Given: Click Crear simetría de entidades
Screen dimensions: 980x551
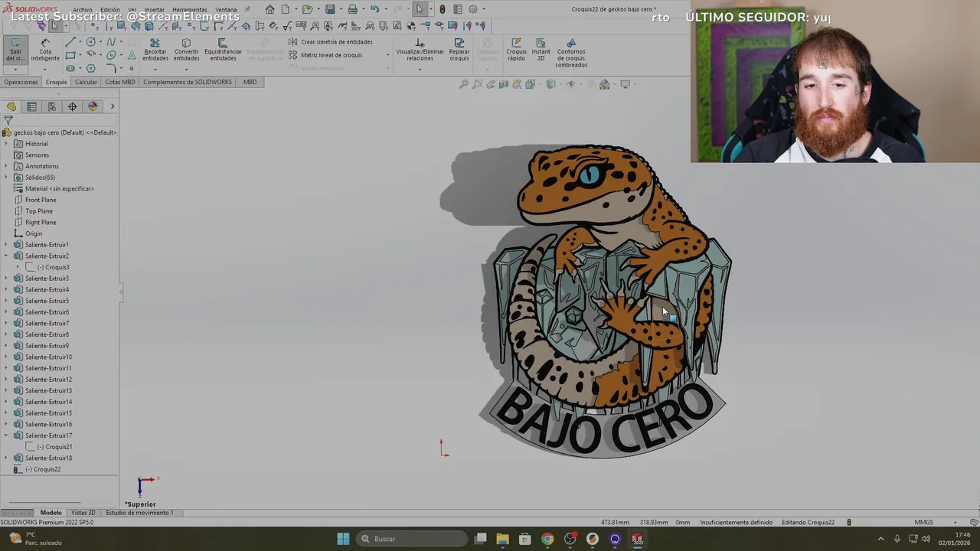Looking at the screenshot, I should click(x=331, y=42).
